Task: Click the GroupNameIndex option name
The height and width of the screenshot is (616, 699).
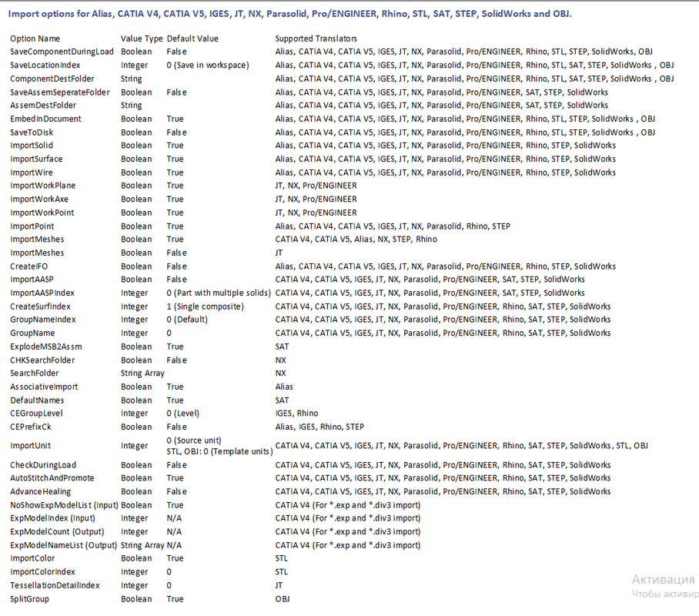Action: coord(43,320)
